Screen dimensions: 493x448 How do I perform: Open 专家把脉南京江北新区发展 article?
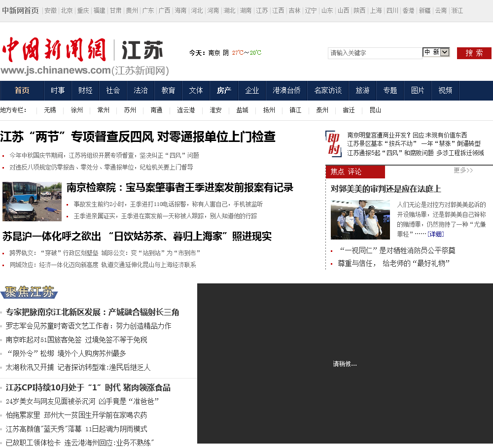tap(93, 312)
